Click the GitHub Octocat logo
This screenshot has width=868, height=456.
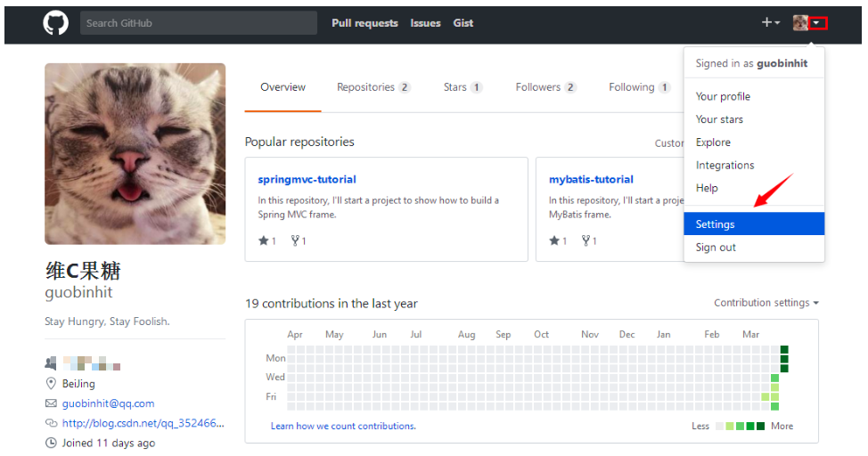pos(56,23)
